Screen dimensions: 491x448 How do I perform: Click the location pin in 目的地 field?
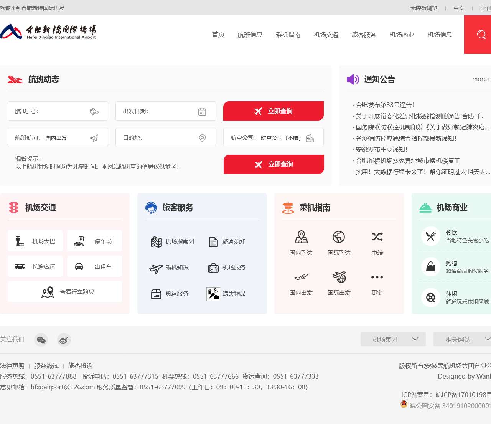coord(203,138)
